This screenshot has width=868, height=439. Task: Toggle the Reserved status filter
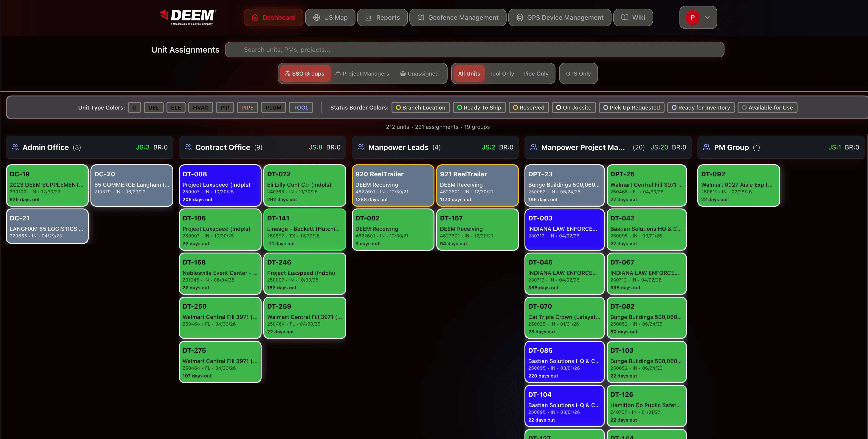[x=528, y=107]
